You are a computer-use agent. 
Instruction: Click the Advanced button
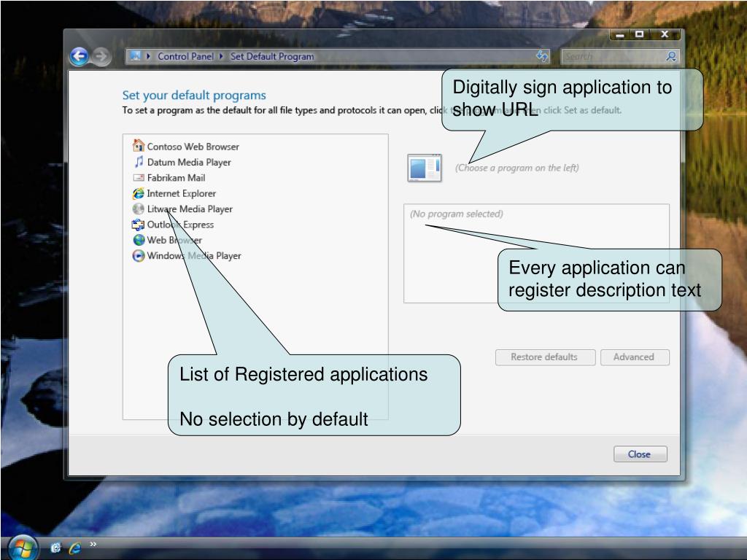(x=635, y=357)
